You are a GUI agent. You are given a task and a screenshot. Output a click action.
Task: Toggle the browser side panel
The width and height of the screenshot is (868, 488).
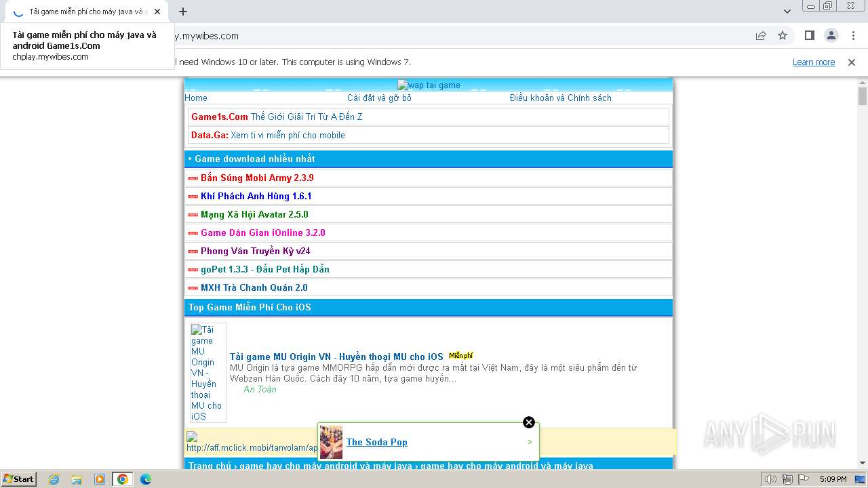coord(809,36)
